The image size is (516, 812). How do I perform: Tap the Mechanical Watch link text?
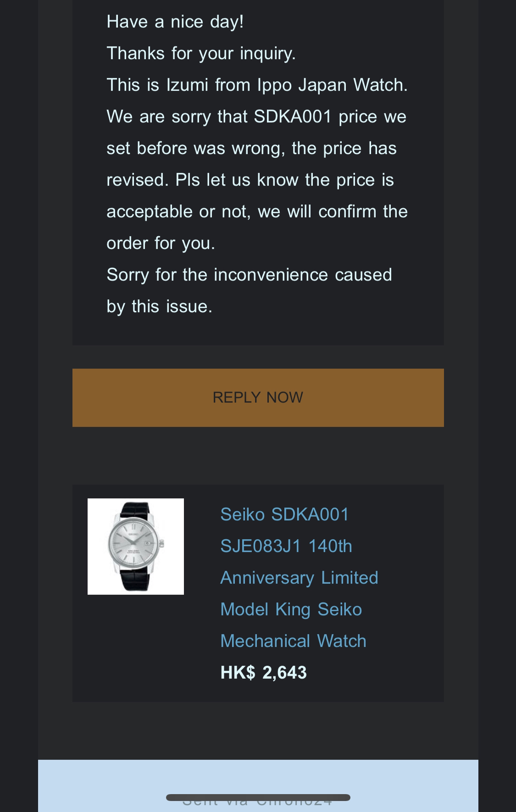pyautogui.click(x=294, y=641)
